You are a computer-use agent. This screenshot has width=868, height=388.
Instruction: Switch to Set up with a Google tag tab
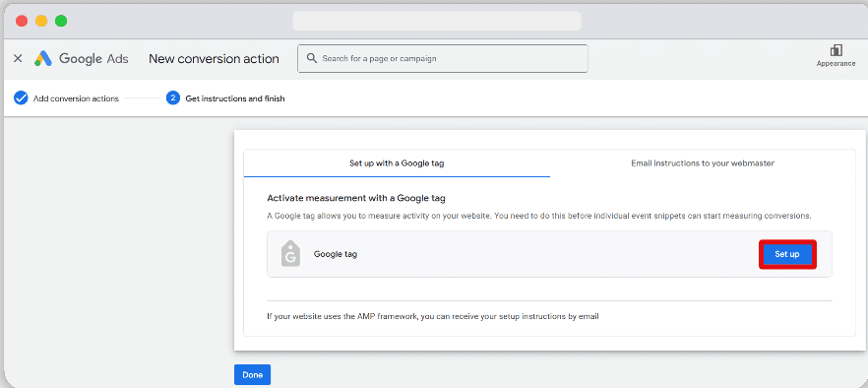tap(397, 163)
